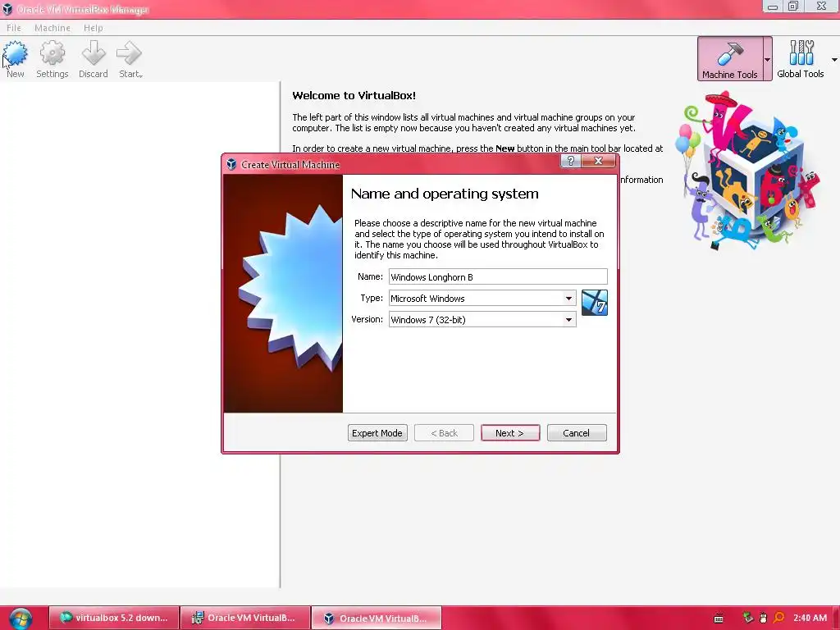Image resolution: width=840 pixels, height=630 pixels.
Task: Open the Help menu
Action: pos(94,28)
